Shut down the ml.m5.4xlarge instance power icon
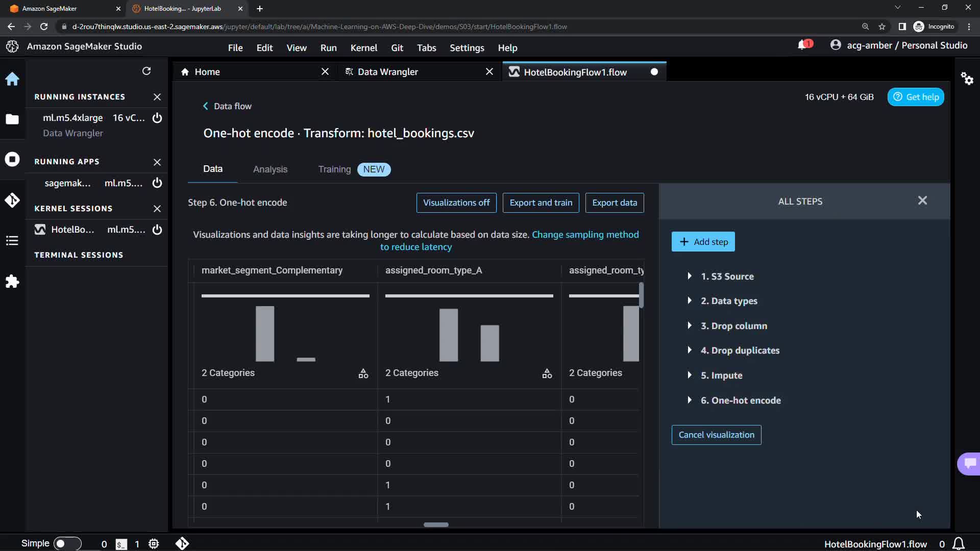This screenshot has width=980, height=551. 157,118
